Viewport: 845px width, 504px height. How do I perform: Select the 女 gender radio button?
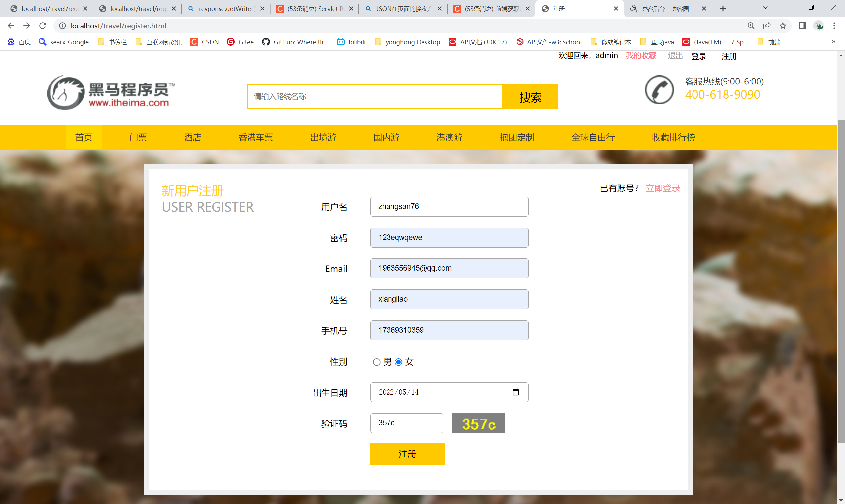398,362
